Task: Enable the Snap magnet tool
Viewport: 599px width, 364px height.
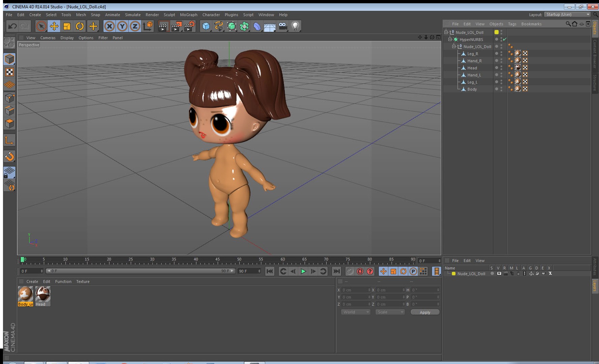Action: (x=9, y=156)
